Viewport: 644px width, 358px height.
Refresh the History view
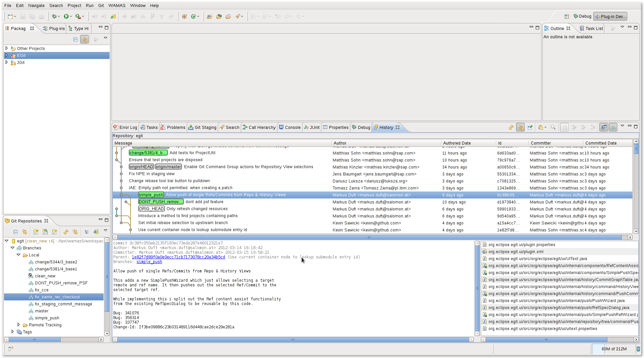point(511,128)
